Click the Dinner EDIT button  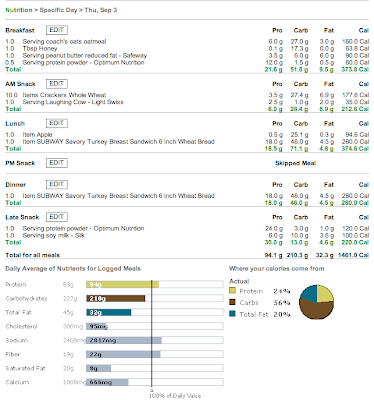57,184
